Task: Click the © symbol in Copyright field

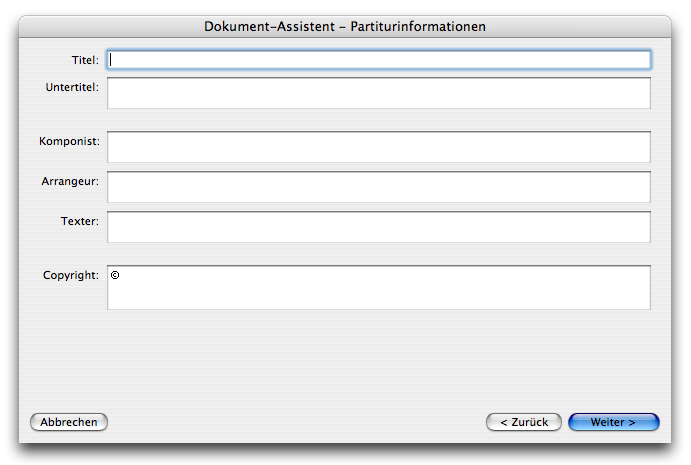Action: 115,275
